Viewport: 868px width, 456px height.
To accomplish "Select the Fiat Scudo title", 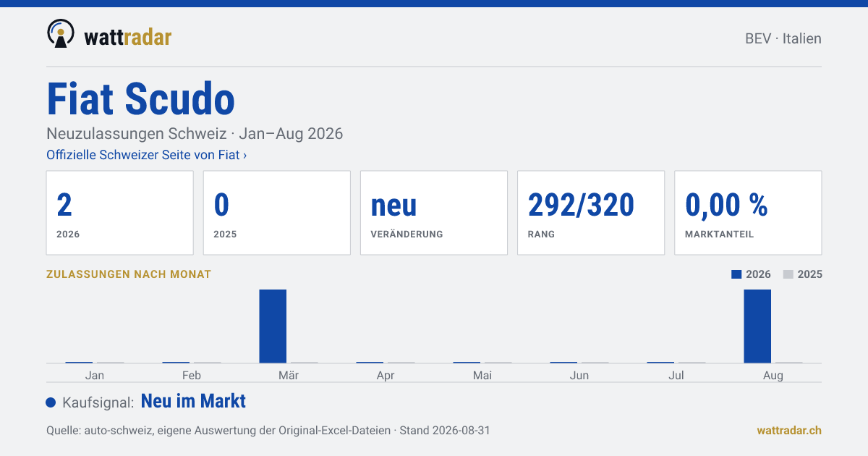I will coord(140,99).
